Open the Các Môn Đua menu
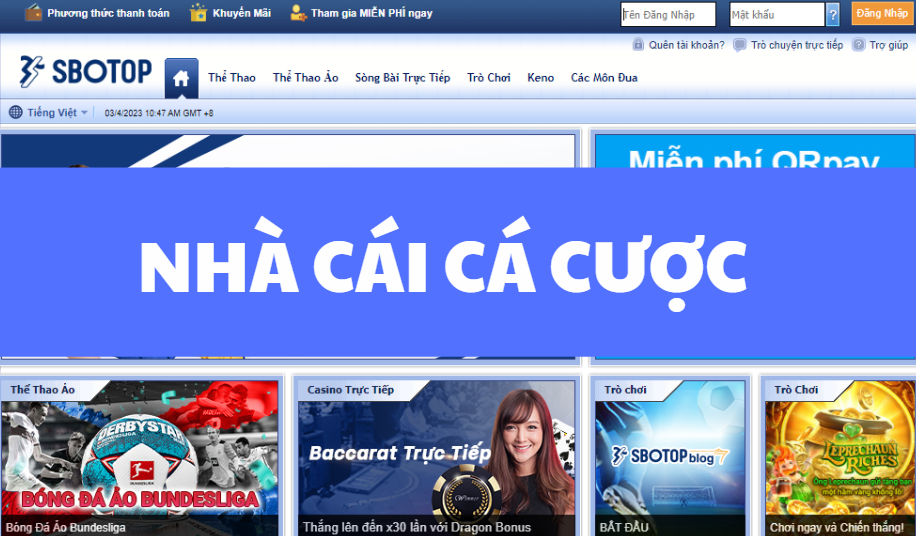Viewport: 916px width, 536px height. [604, 78]
